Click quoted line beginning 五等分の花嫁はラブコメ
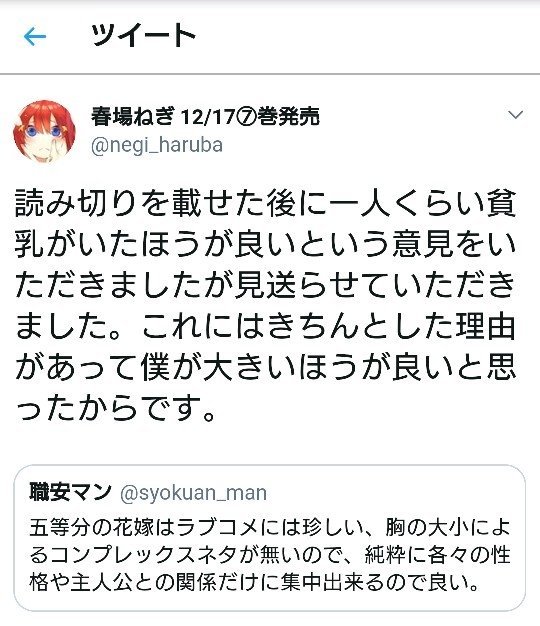 coord(270,528)
